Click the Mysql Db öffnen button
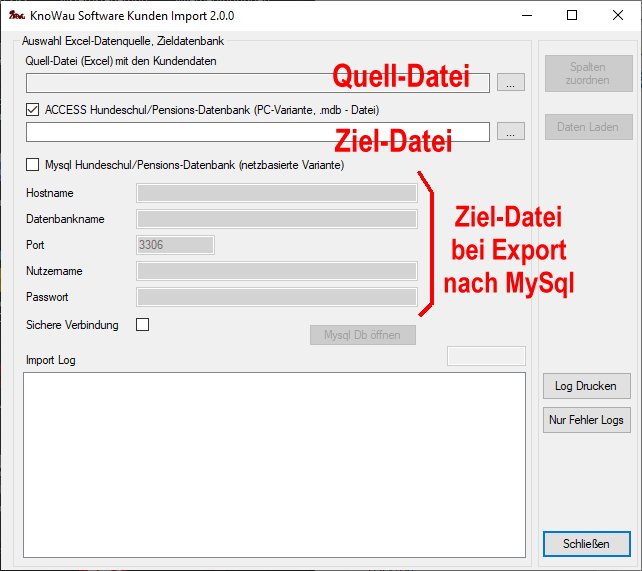 pyautogui.click(x=362, y=335)
